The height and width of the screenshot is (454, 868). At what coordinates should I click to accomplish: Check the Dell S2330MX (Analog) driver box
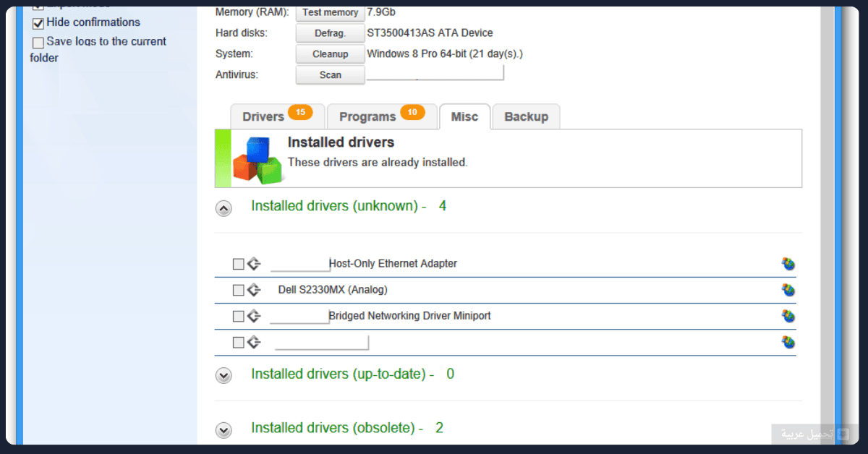click(x=238, y=290)
